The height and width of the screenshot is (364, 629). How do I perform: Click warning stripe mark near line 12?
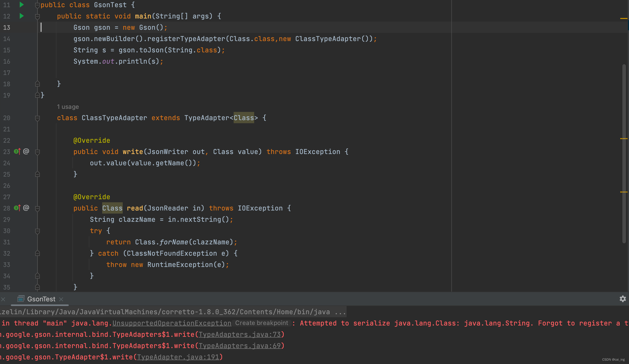(624, 18)
